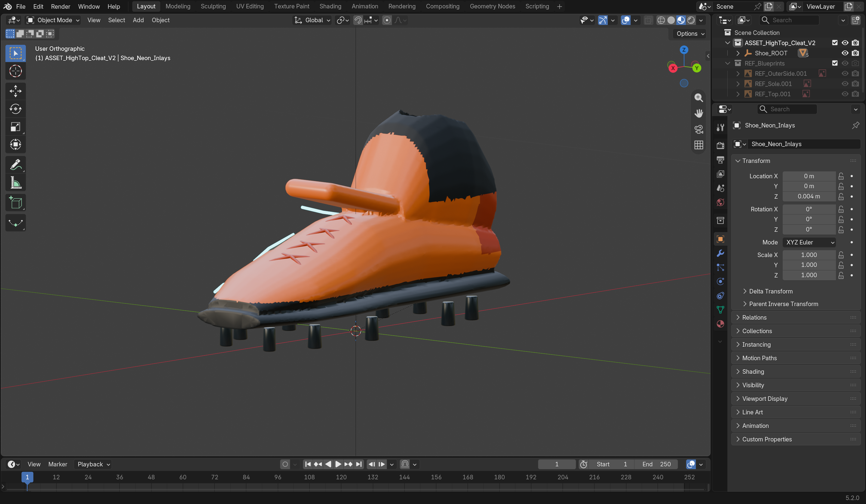
Task: Select the Cursor tool in the toolbar
Action: [x=15, y=71]
